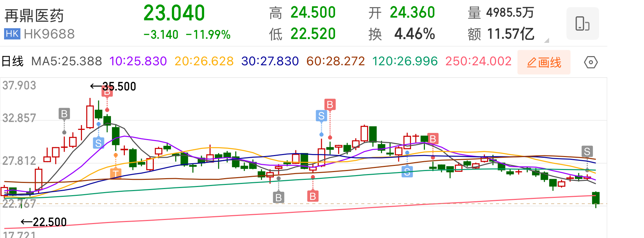Screen dimensions: 644x238
Task: Click MA120 value 120:26.996
Action: 405,61
